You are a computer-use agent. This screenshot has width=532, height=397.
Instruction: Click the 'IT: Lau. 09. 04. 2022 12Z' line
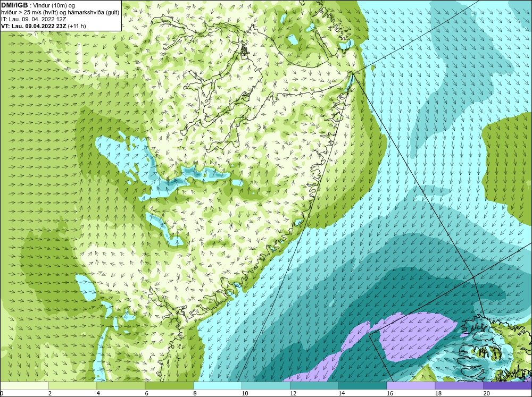[x=34, y=19]
